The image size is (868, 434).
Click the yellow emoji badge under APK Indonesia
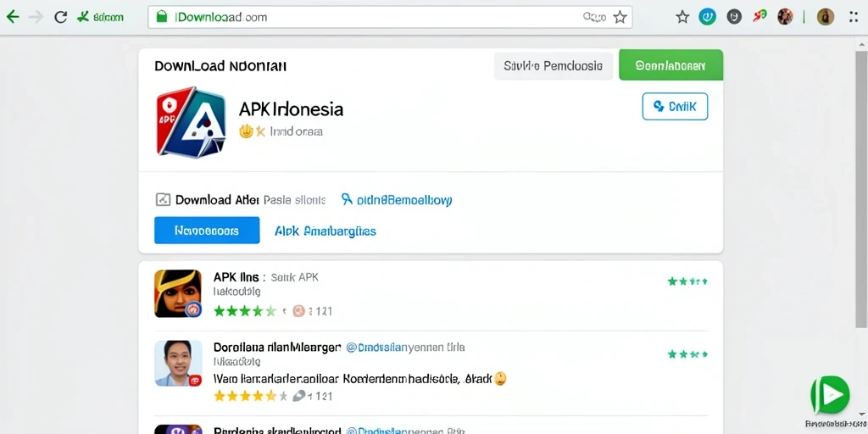point(246,131)
